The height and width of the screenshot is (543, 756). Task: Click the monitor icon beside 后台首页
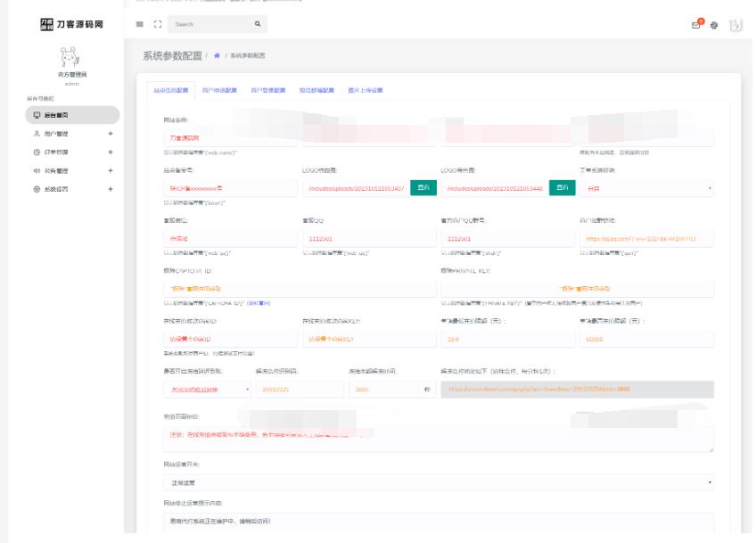click(x=37, y=115)
